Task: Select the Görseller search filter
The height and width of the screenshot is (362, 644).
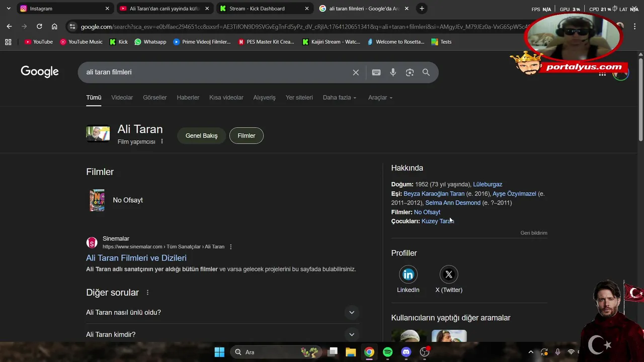Action: coord(155,98)
